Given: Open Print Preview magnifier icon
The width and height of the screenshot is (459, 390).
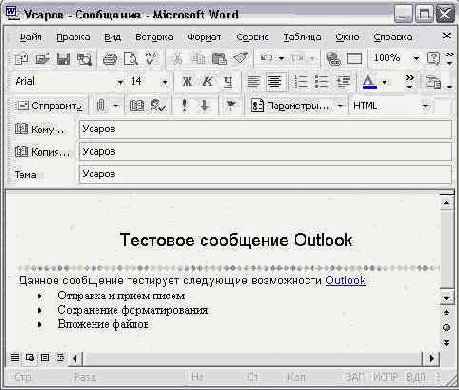Looking at the screenshot, I should pos(131,59).
